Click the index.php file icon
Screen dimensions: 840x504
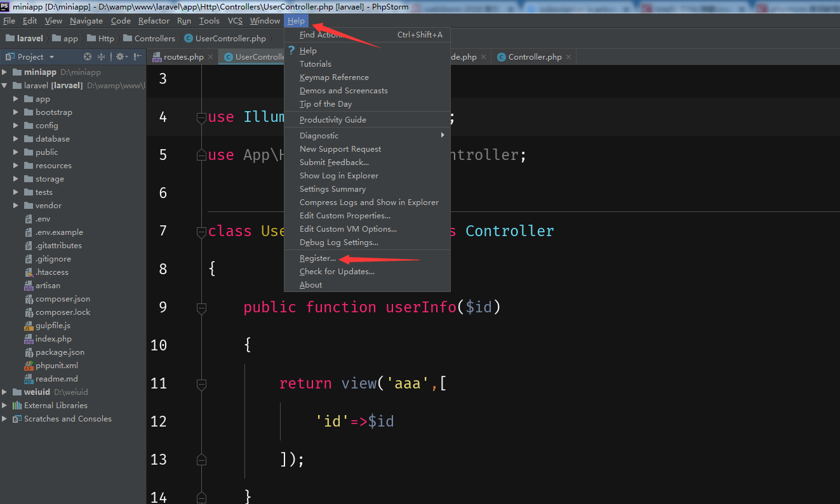(x=29, y=339)
